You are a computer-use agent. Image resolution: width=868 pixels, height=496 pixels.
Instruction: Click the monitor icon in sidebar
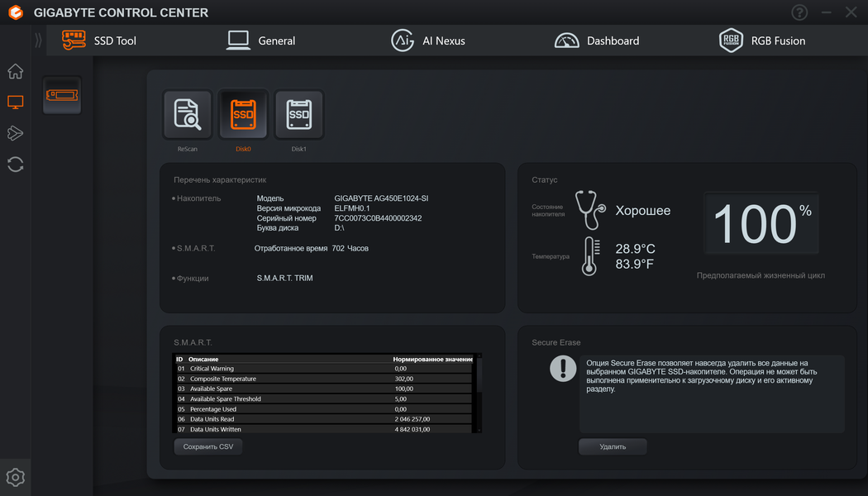(16, 102)
